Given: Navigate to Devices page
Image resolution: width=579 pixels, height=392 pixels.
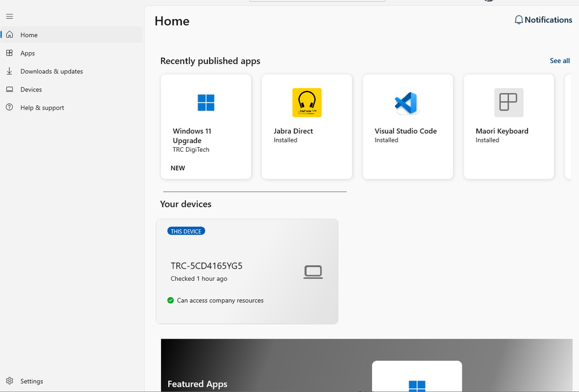Looking at the screenshot, I should [x=72, y=89].
